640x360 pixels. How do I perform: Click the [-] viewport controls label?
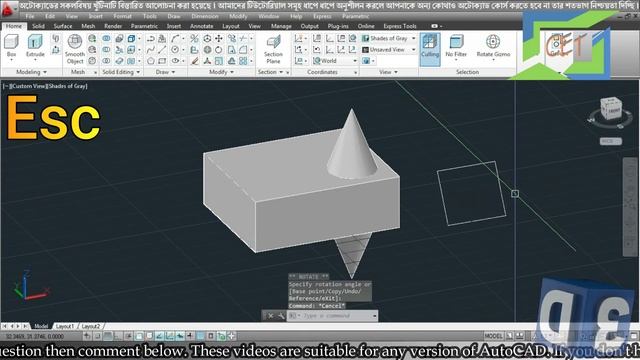tap(6, 86)
